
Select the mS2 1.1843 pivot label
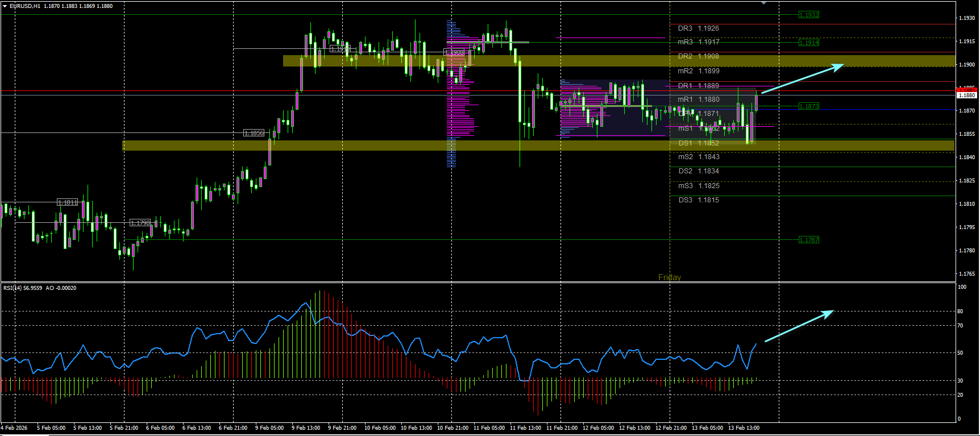point(699,157)
